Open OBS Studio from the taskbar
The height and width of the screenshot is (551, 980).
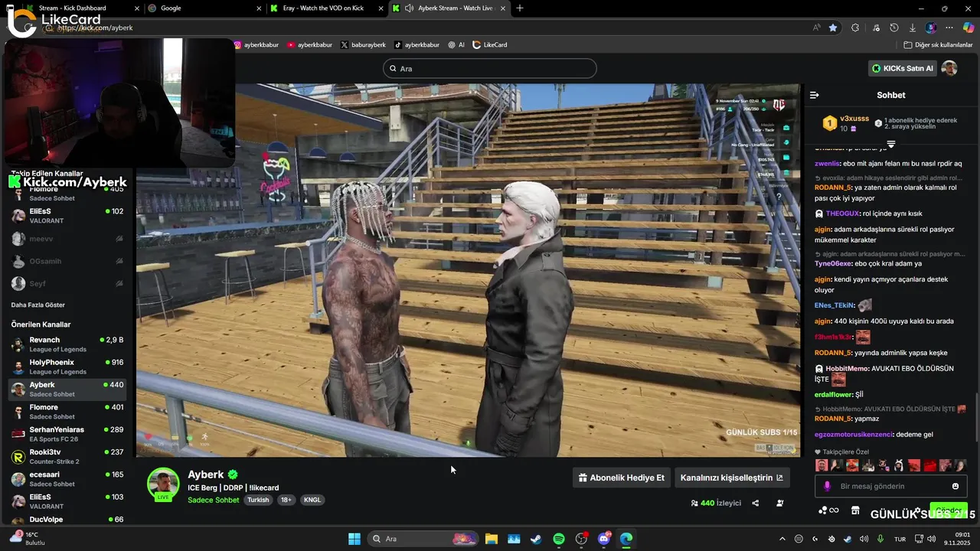pyautogui.click(x=581, y=539)
